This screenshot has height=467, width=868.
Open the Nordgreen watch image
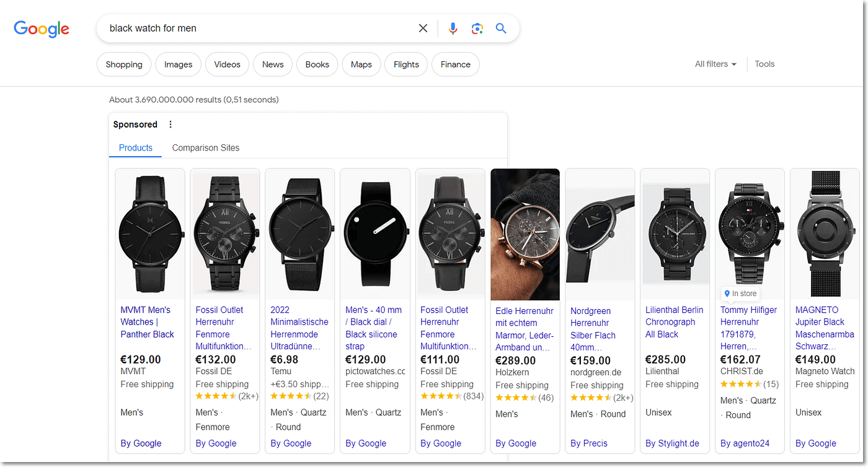600,235
